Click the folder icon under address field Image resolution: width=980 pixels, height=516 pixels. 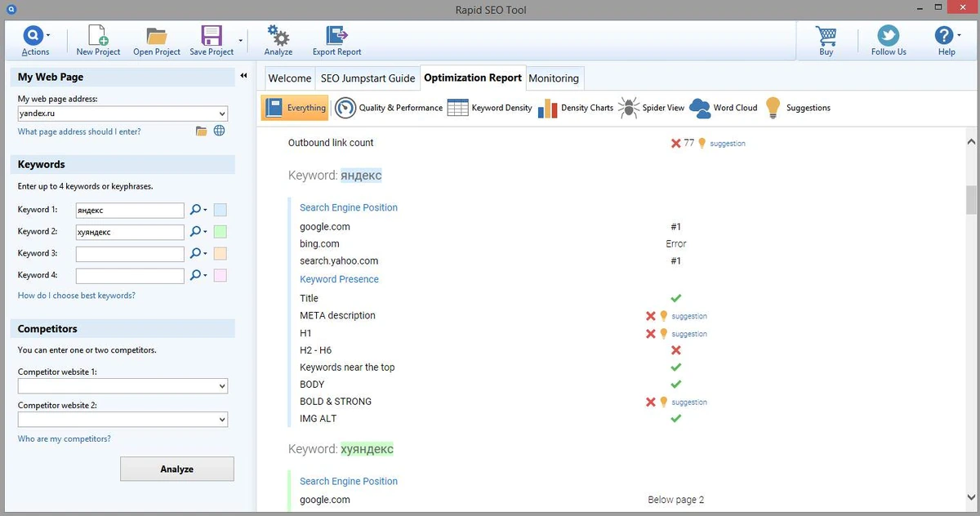click(x=201, y=131)
